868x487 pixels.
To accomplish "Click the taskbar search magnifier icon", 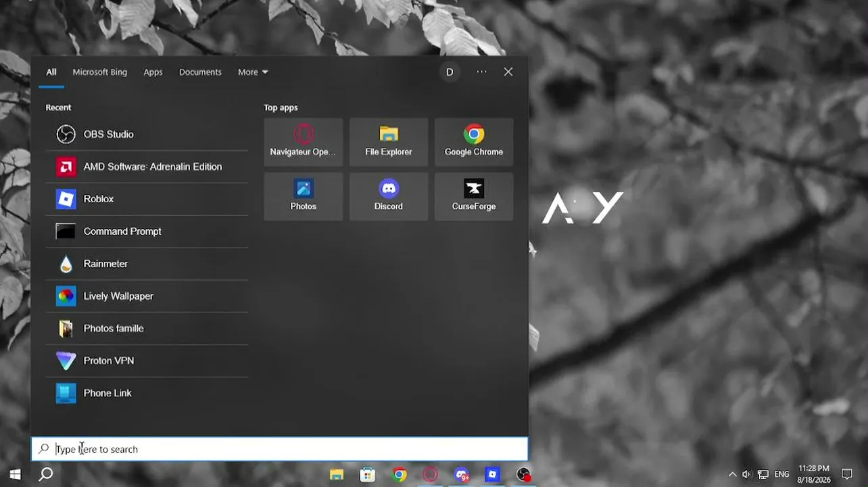I will pos(46,475).
